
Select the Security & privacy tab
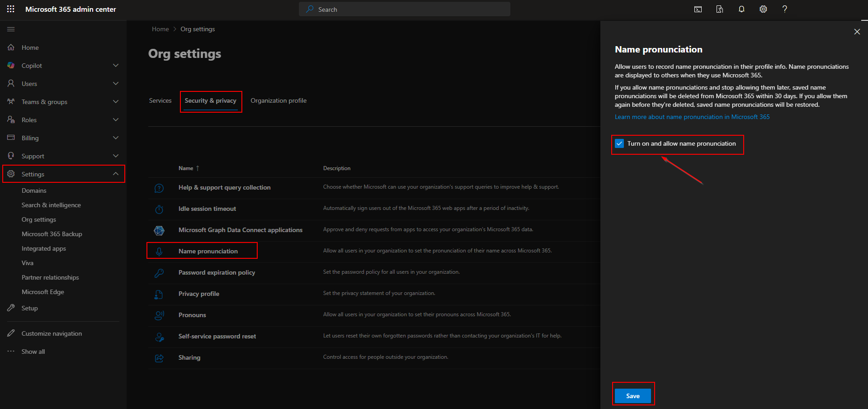click(x=211, y=101)
